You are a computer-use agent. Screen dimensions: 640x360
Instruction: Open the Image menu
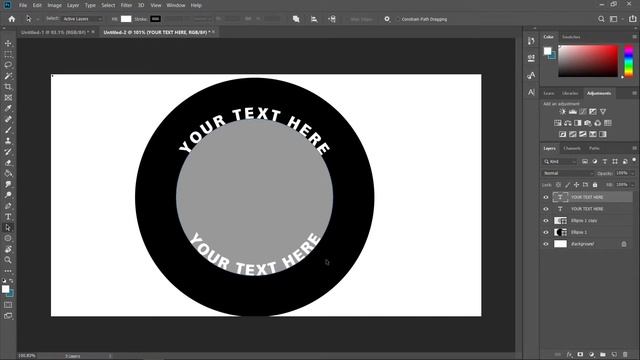(x=54, y=5)
